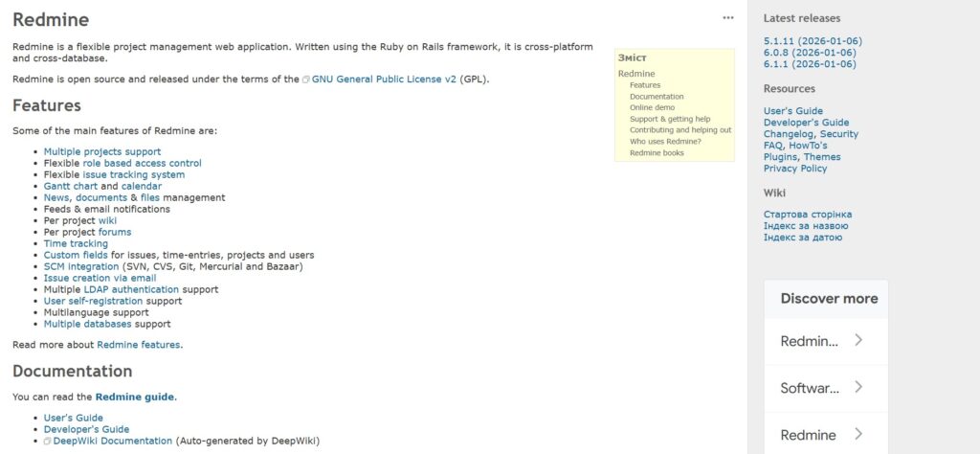Open release 6.1.1 (2026-01-06)
The width and height of the screenshot is (980, 454).
(x=810, y=64)
